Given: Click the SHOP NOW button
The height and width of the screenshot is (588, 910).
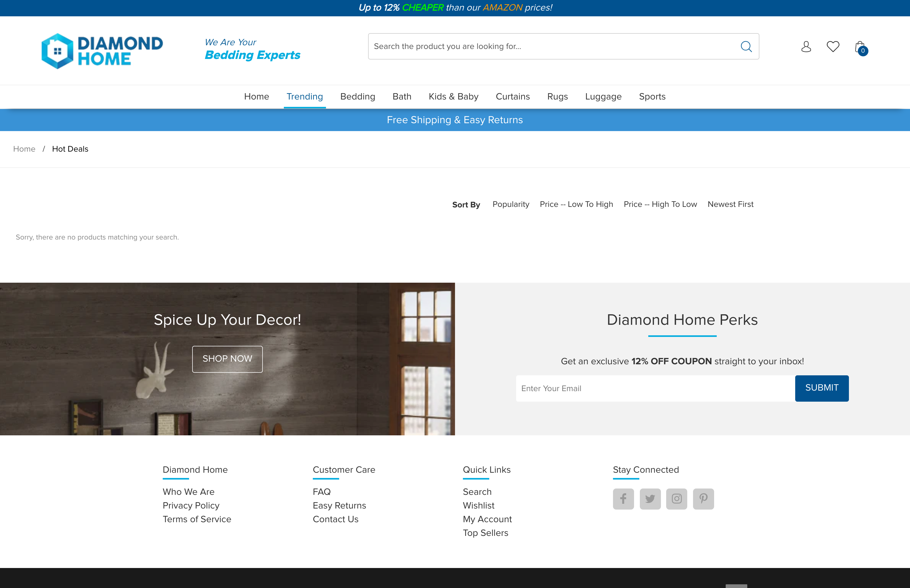Looking at the screenshot, I should 227,358.
